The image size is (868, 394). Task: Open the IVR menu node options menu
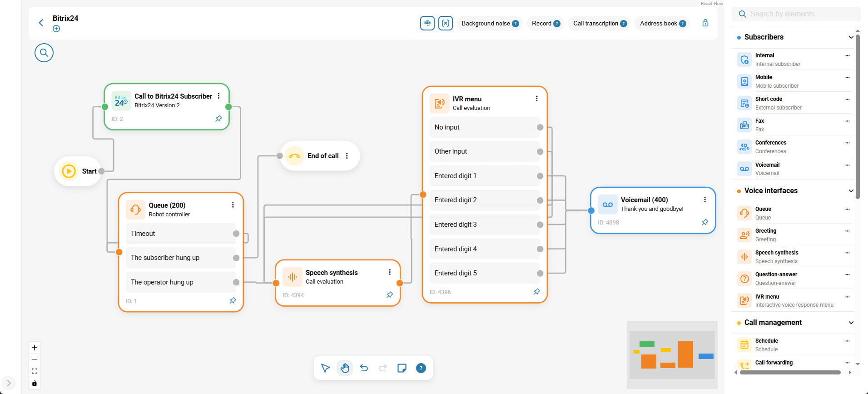click(536, 99)
